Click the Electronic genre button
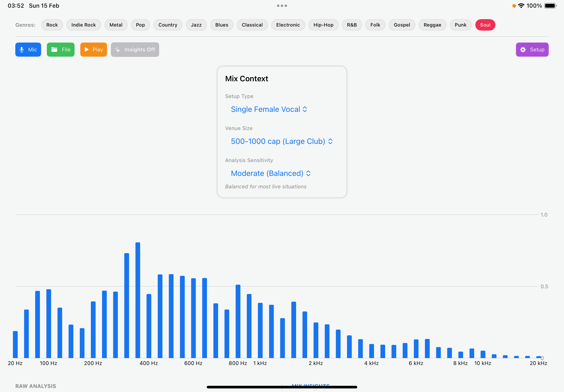 click(x=288, y=25)
